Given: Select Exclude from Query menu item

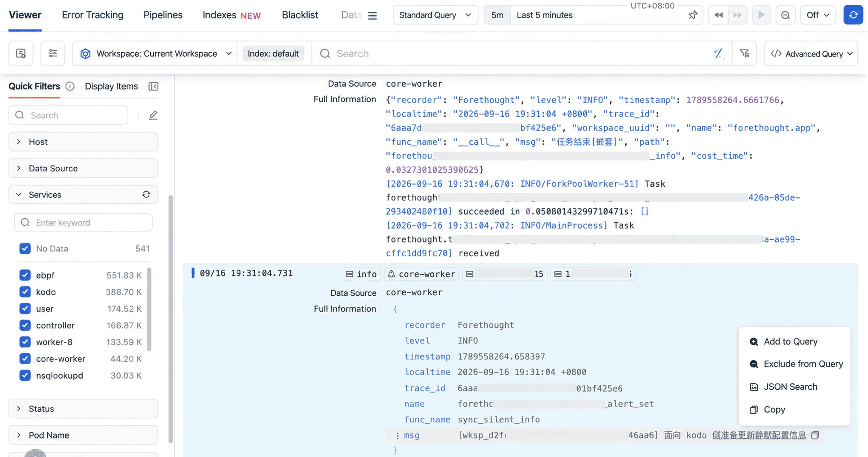Looking at the screenshot, I should [795, 364].
